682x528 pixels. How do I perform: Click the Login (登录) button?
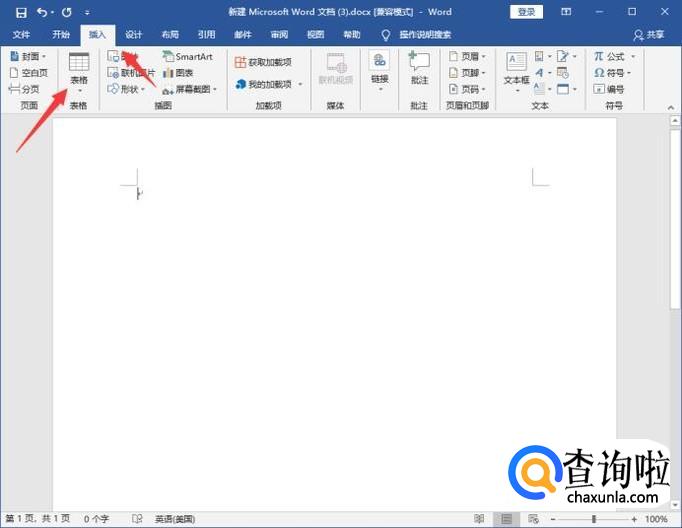(x=527, y=12)
